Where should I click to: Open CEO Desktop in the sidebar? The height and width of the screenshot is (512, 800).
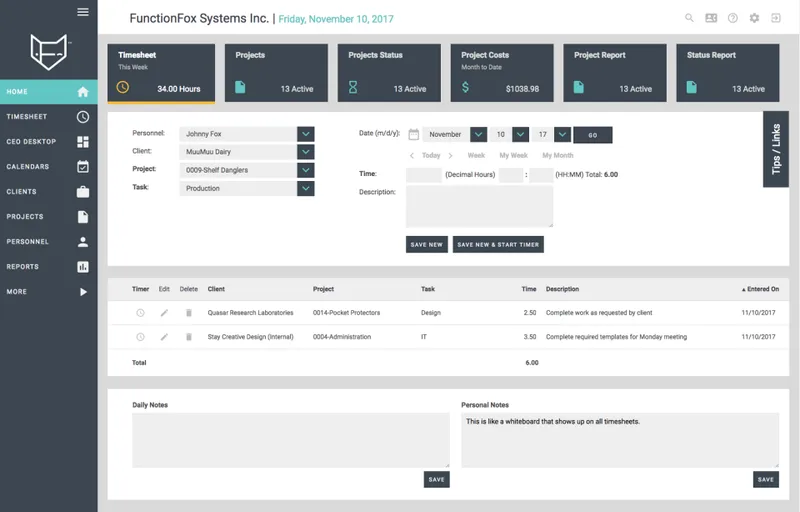pos(48,141)
